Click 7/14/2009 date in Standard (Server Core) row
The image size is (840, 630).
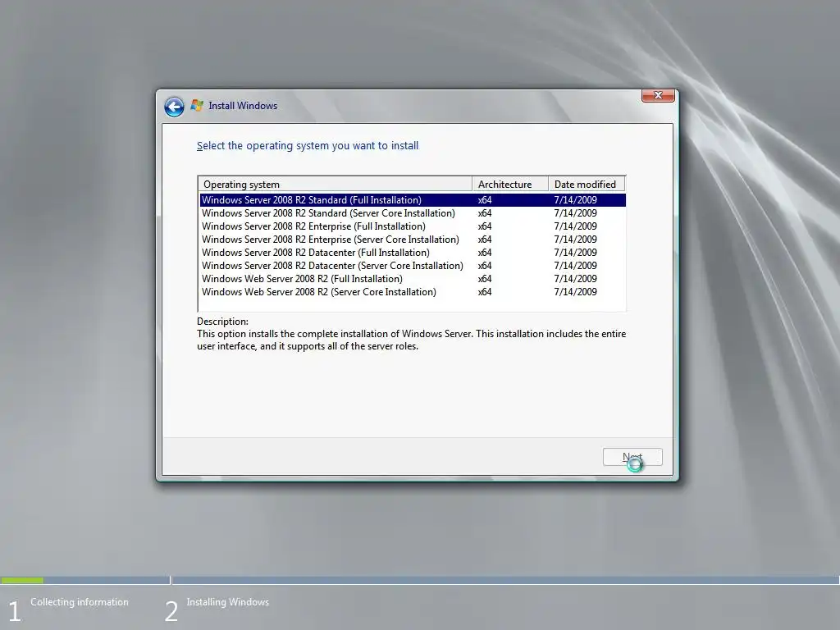point(575,213)
